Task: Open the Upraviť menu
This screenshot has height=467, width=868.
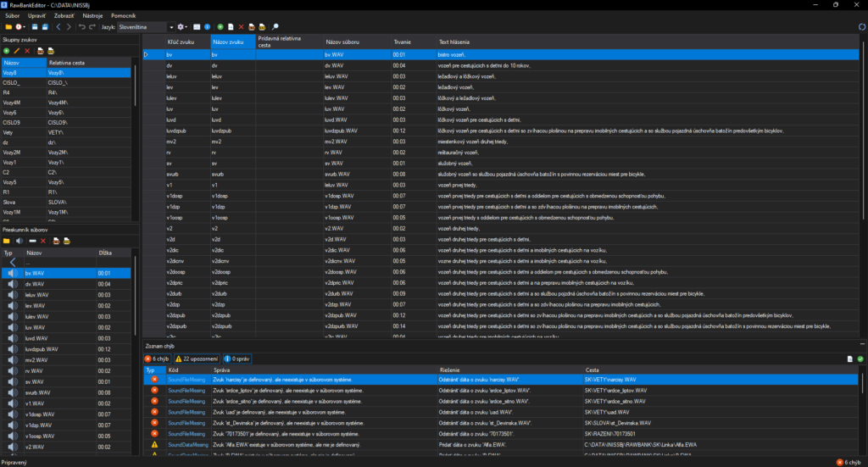Action: tap(36, 15)
